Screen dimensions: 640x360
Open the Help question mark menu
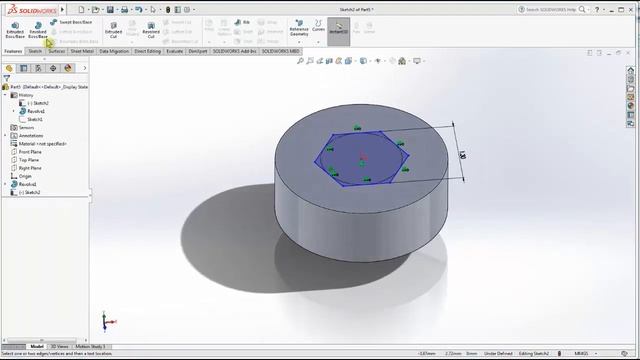(x=597, y=9)
